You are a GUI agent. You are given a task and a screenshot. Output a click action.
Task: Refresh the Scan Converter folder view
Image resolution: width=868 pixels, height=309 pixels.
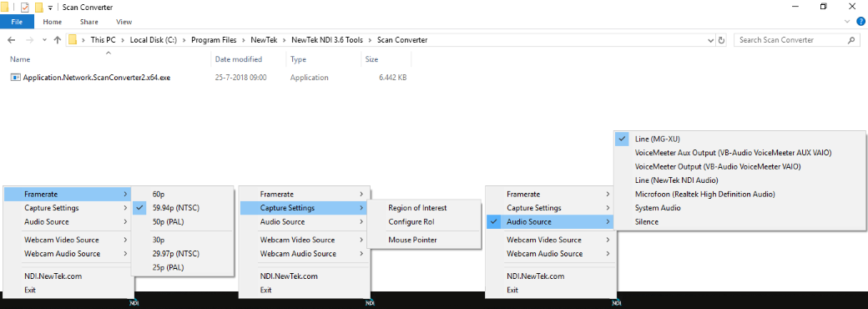click(721, 40)
